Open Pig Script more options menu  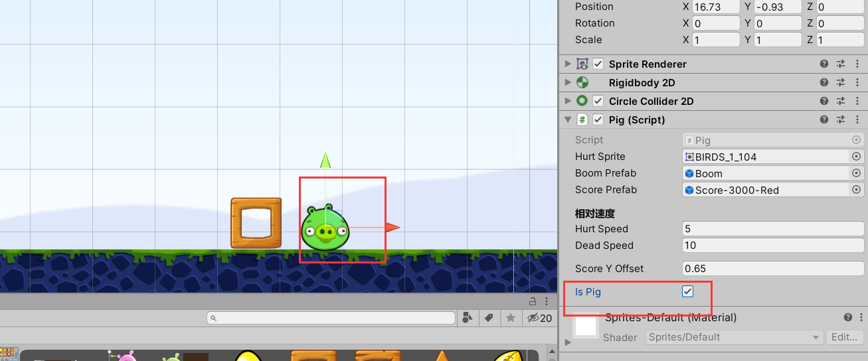(x=857, y=120)
